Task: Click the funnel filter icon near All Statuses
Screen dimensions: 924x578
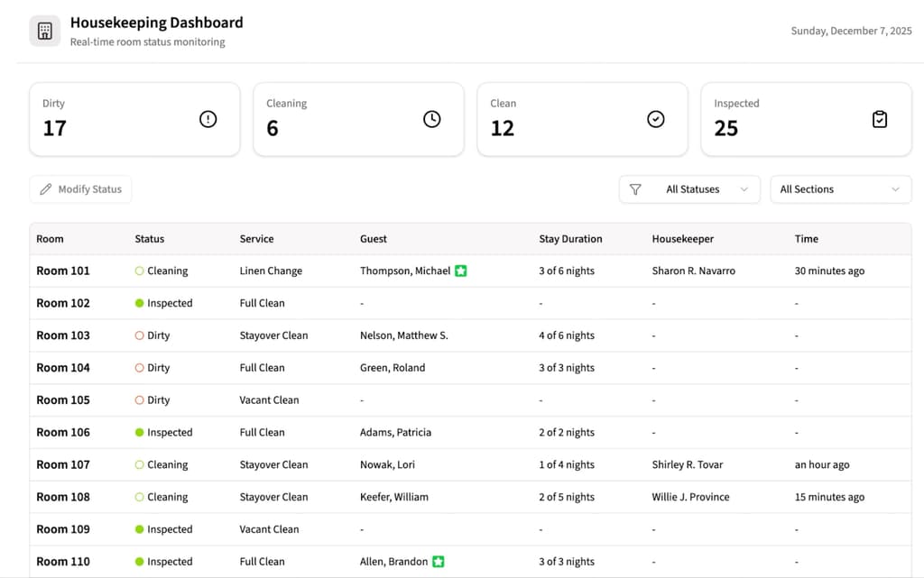Action: pyautogui.click(x=636, y=189)
